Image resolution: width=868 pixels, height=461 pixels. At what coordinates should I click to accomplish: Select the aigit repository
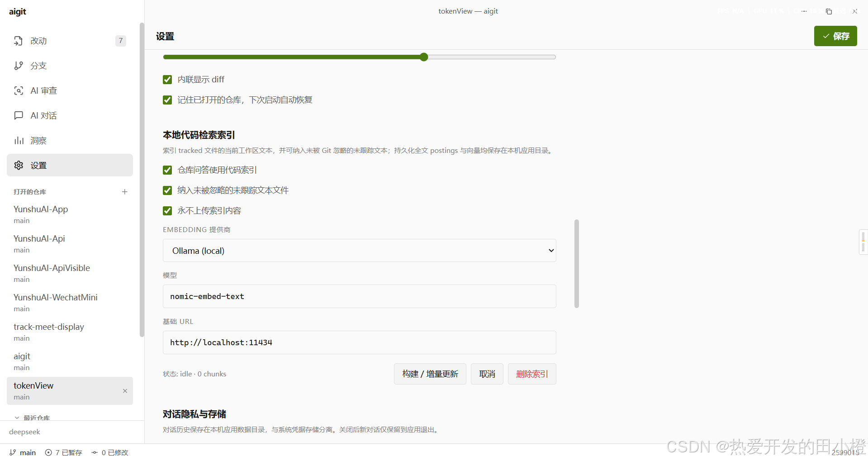pyautogui.click(x=70, y=361)
